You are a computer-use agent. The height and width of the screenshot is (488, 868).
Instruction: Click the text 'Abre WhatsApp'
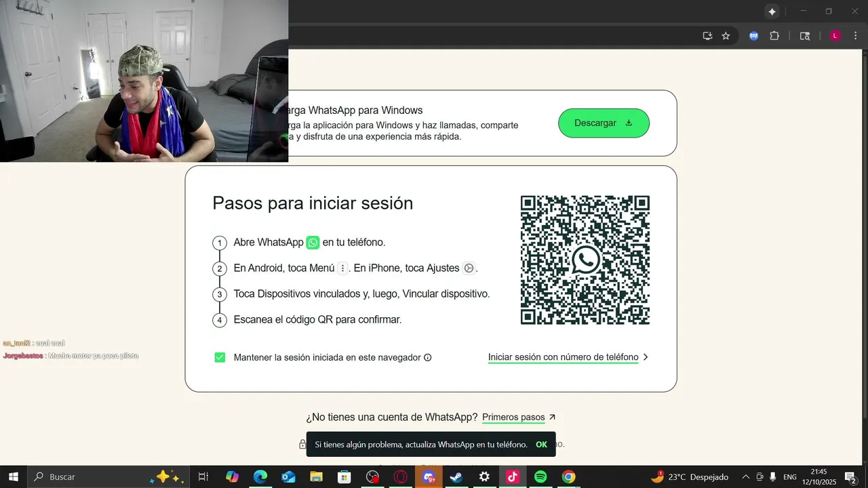pyautogui.click(x=269, y=242)
